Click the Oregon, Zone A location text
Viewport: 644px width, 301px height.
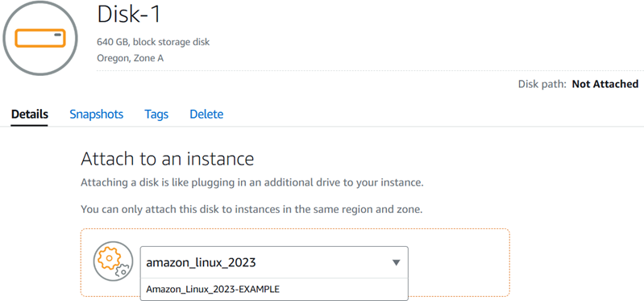click(131, 58)
